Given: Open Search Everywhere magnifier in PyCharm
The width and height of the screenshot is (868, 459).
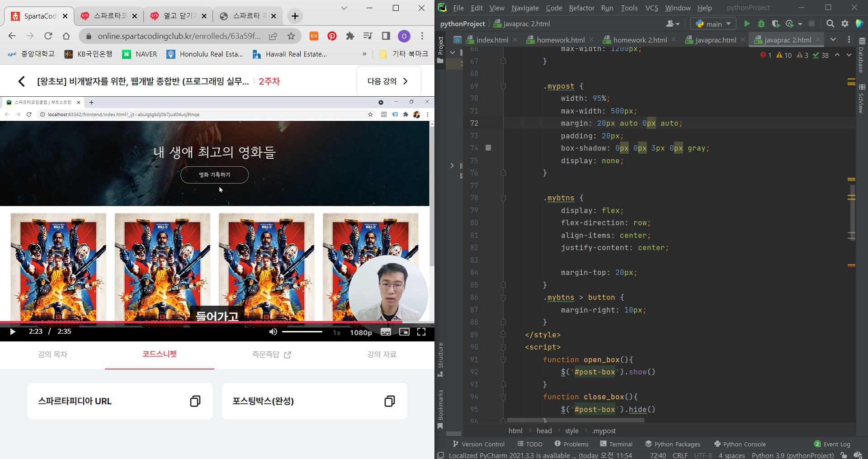Looking at the screenshot, I should coord(830,24).
